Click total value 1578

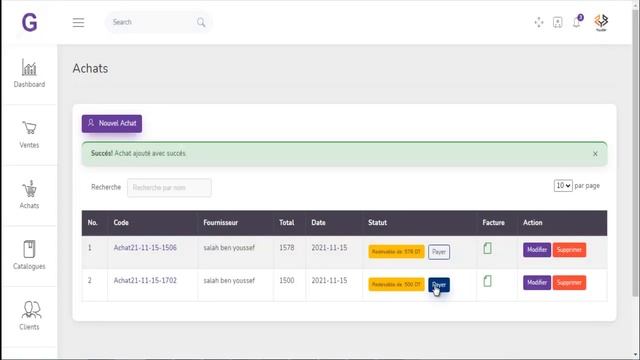[x=287, y=248]
